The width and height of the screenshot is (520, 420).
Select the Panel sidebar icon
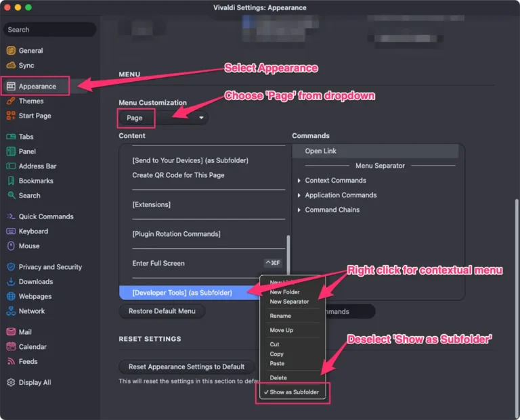[11, 151]
